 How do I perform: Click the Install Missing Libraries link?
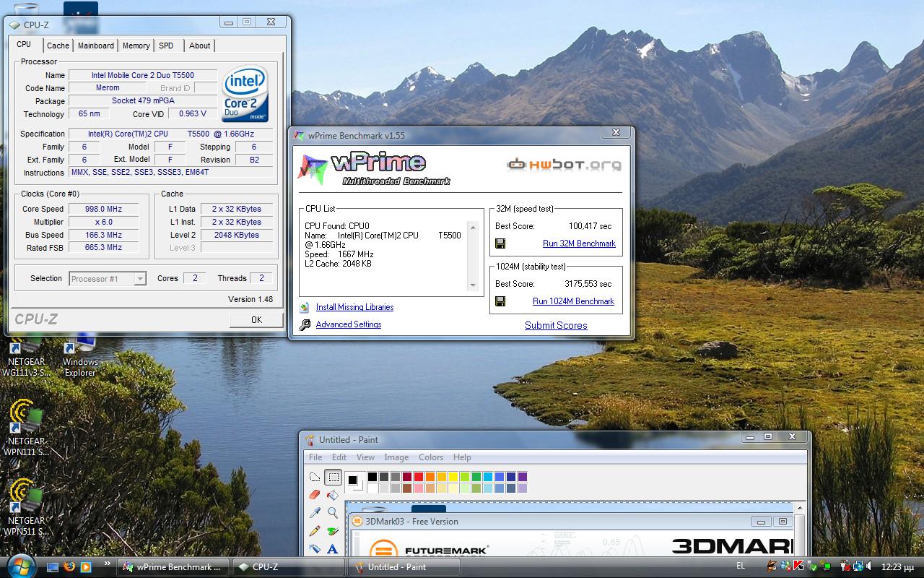(x=354, y=307)
